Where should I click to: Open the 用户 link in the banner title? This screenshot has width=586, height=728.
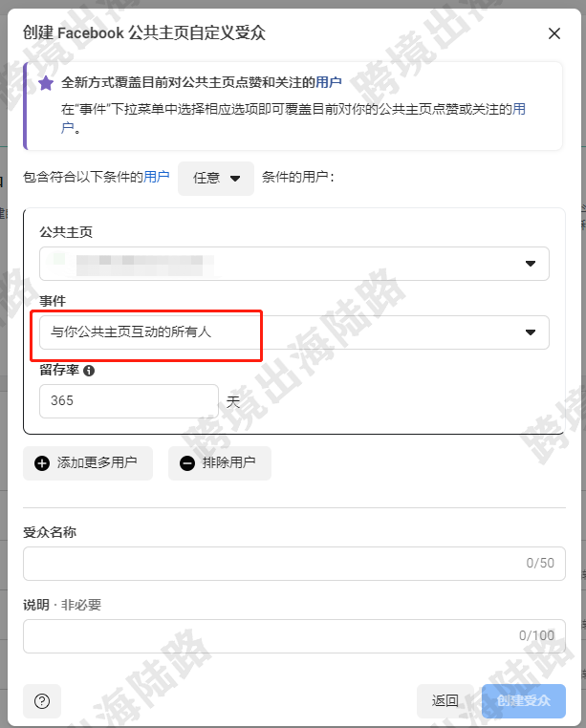pyautogui.click(x=329, y=83)
